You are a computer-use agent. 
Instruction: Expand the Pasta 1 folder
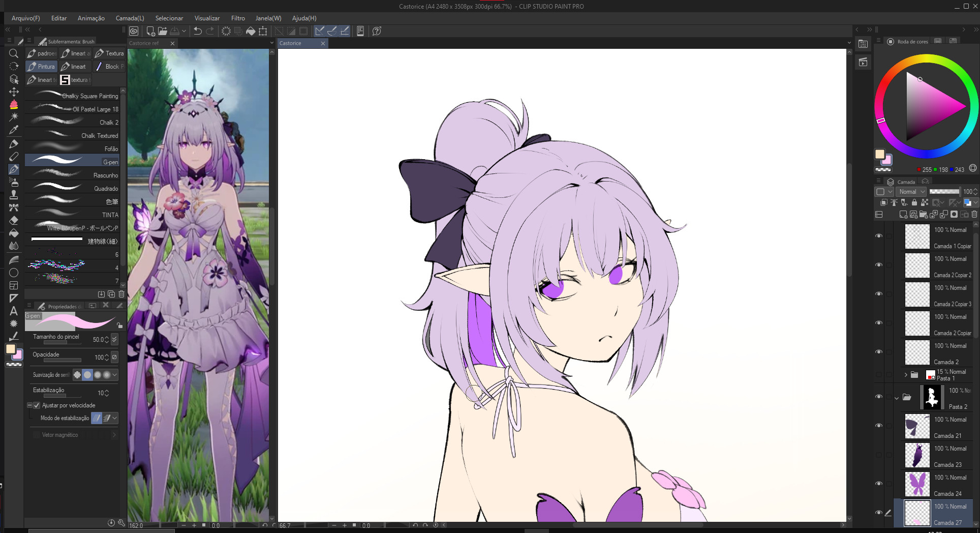906,375
